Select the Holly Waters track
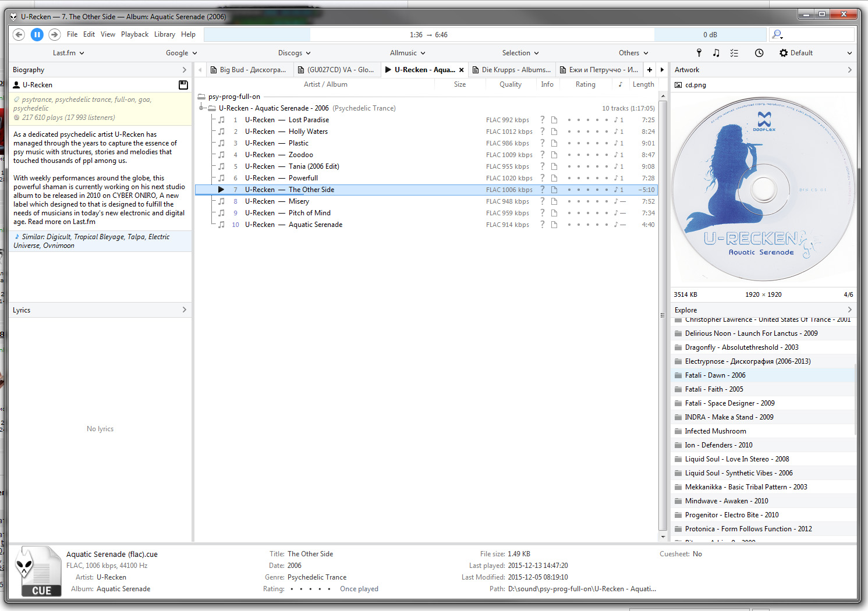The image size is (868, 611). point(426,132)
